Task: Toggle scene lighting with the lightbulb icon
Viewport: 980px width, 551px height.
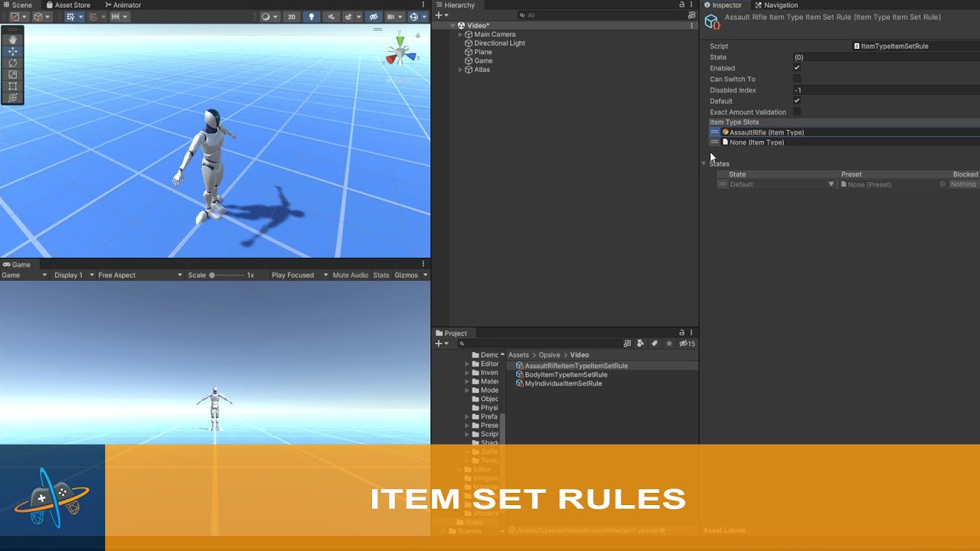Action: 311,17
